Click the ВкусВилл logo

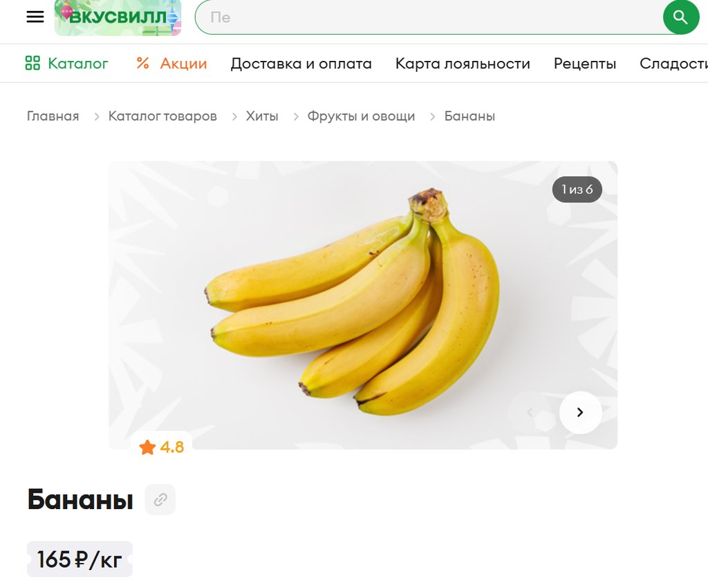click(118, 17)
